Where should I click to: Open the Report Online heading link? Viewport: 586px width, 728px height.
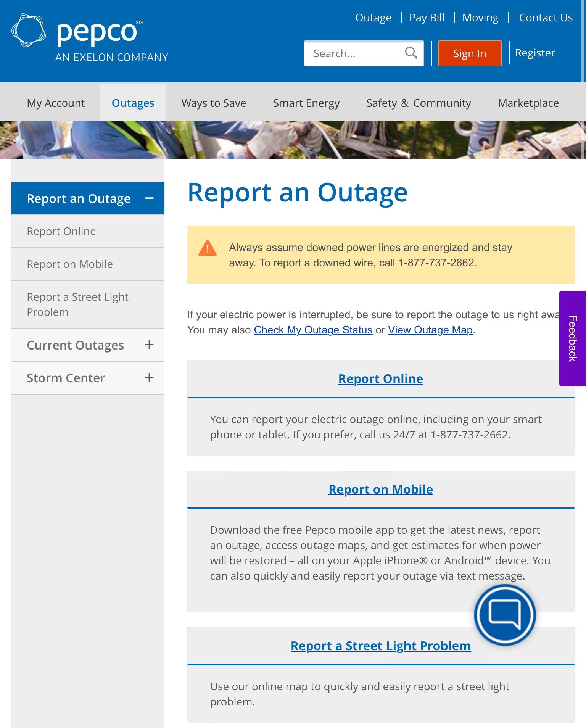click(380, 378)
